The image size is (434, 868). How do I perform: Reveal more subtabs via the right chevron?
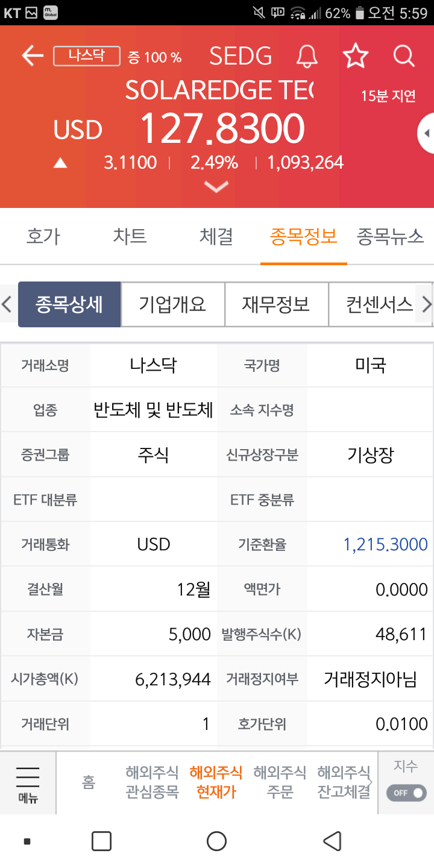coord(427,304)
